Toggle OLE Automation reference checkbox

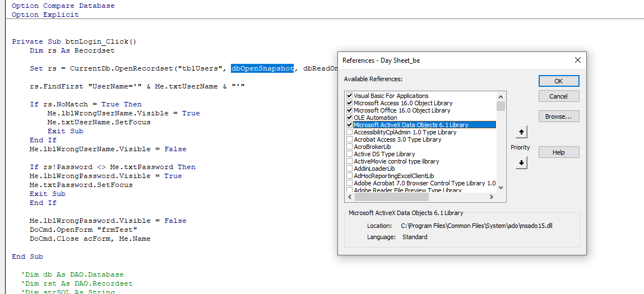click(x=350, y=118)
